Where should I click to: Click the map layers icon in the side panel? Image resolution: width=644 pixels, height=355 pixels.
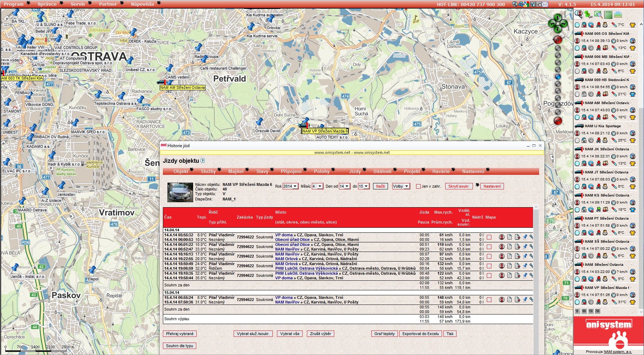pyautogui.click(x=618, y=15)
